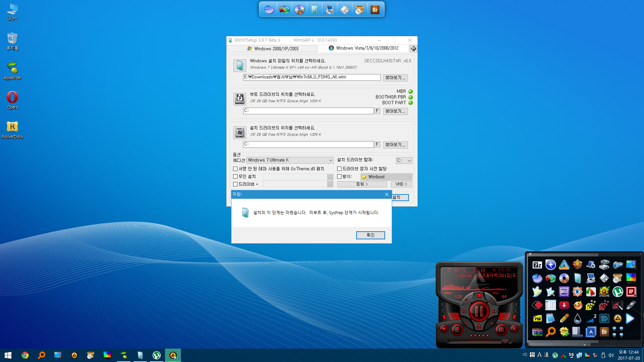Launch AIMP orange triangle icon in launcher panel
Screen dimensions: 644x362
pyautogui.click(x=618, y=318)
